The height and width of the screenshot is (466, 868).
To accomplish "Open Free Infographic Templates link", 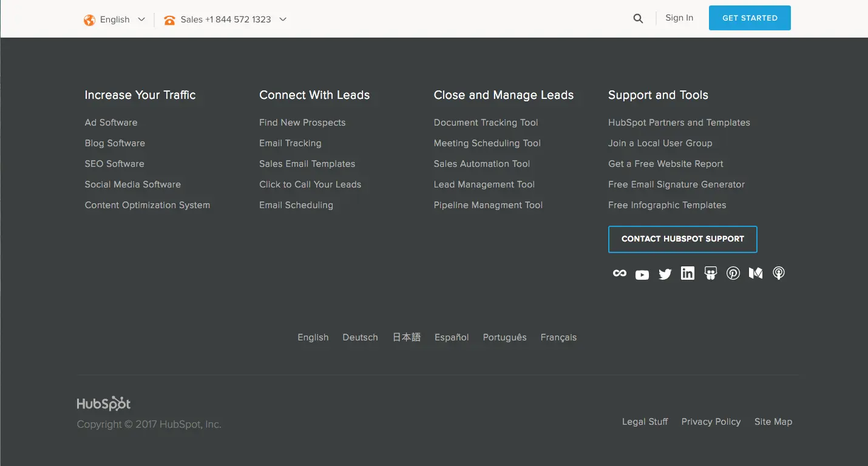I will [667, 205].
